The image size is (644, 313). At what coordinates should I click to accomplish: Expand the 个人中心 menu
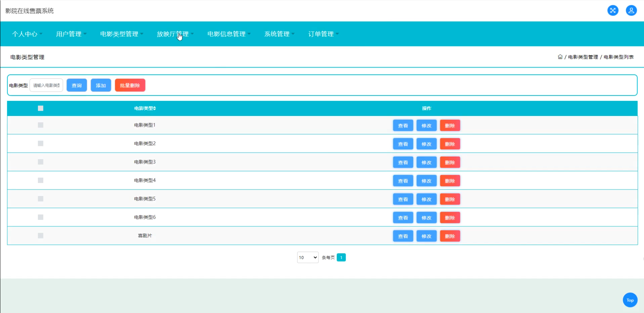(27, 34)
